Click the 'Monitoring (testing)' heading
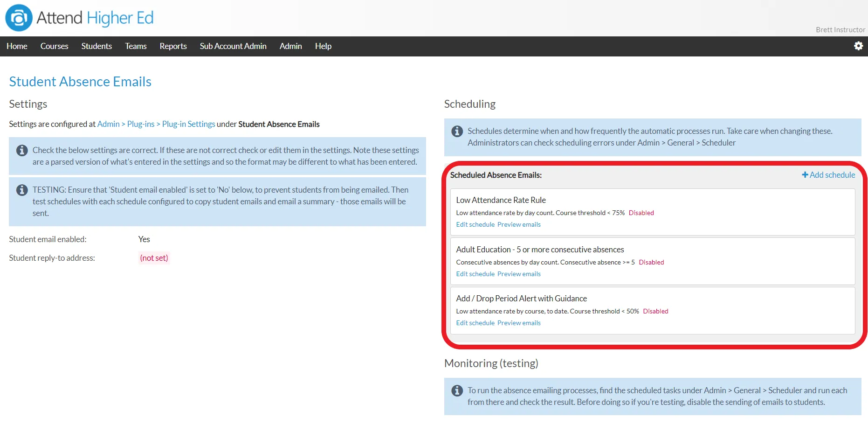This screenshot has width=868, height=424. point(491,363)
